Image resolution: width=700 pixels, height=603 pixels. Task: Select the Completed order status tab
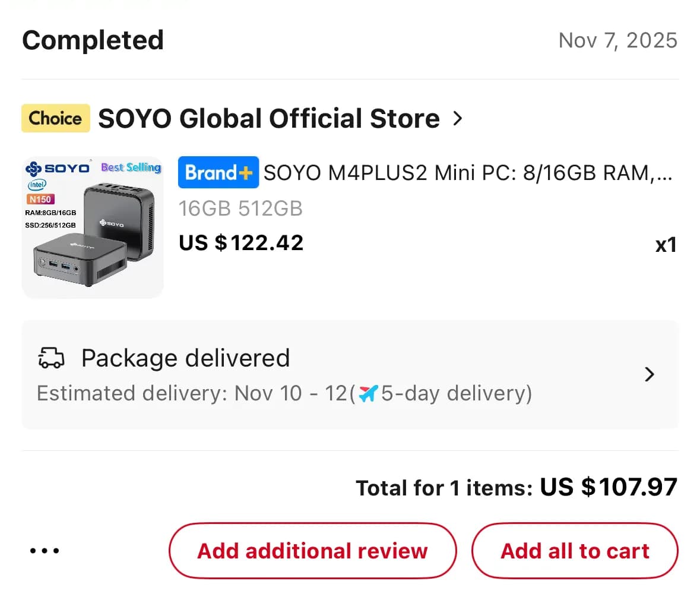point(92,40)
